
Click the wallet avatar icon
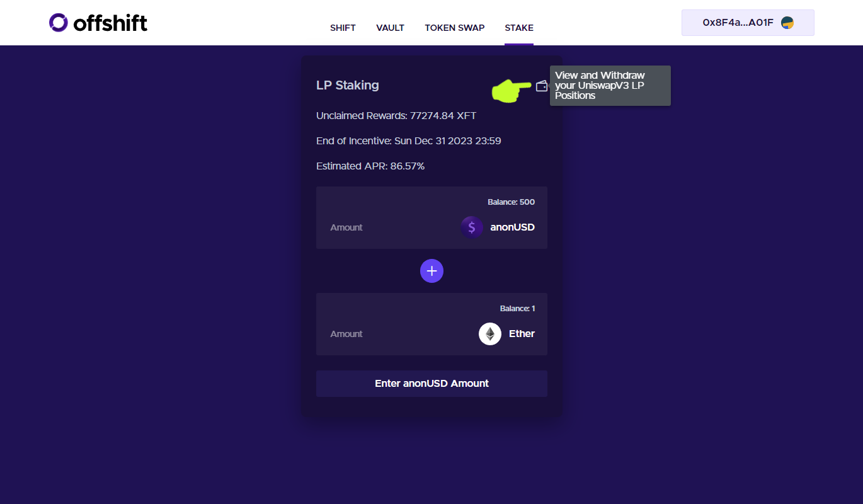(787, 23)
